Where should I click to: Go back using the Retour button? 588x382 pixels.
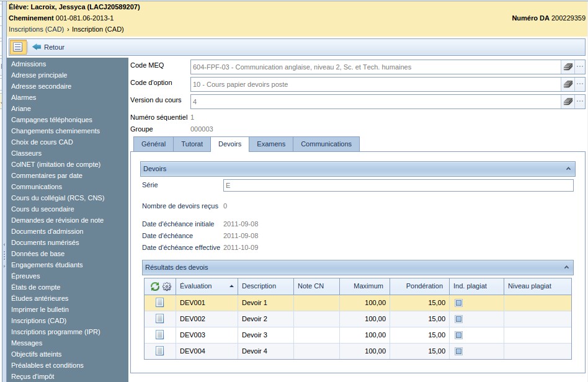pyautogui.click(x=48, y=47)
